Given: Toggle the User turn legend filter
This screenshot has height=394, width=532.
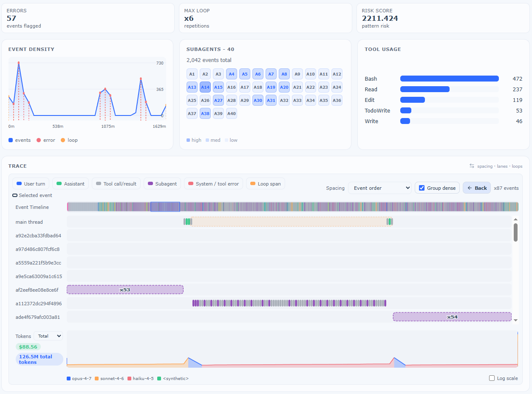Looking at the screenshot, I should (31, 184).
